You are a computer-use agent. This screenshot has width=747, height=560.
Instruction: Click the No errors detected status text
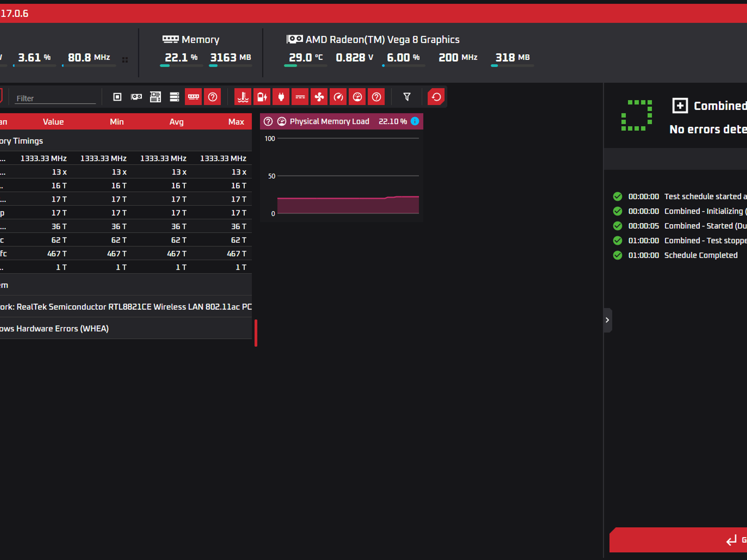[708, 129]
